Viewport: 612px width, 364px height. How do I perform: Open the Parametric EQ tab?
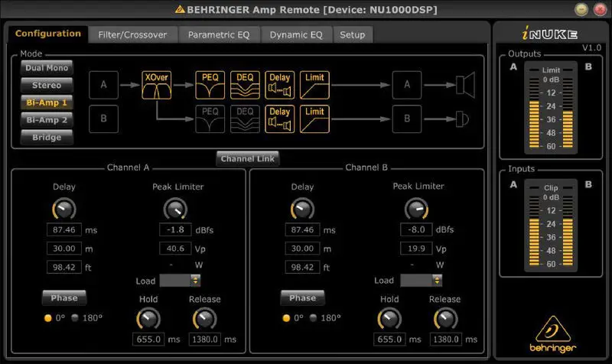(220, 34)
